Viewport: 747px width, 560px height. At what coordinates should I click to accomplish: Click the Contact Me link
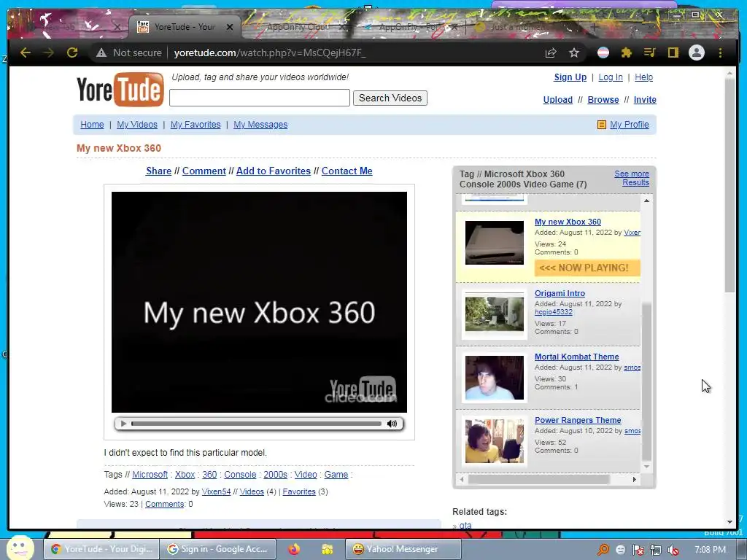pos(347,171)
